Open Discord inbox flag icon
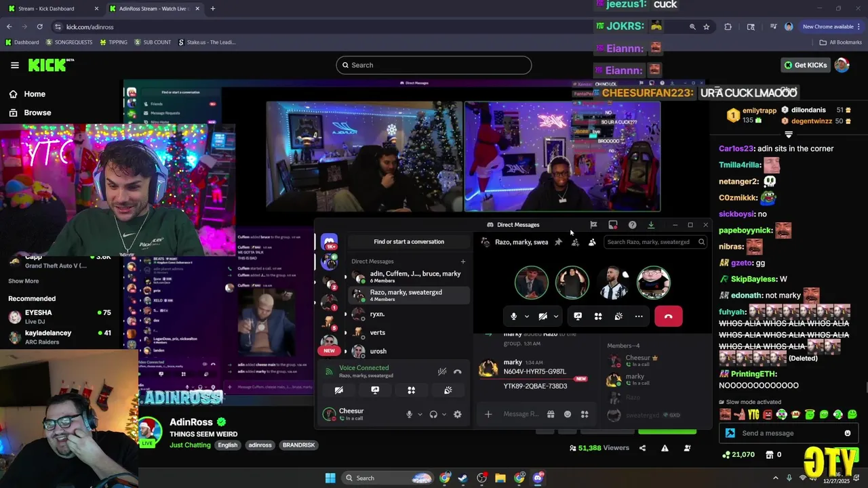 (593, 225)
